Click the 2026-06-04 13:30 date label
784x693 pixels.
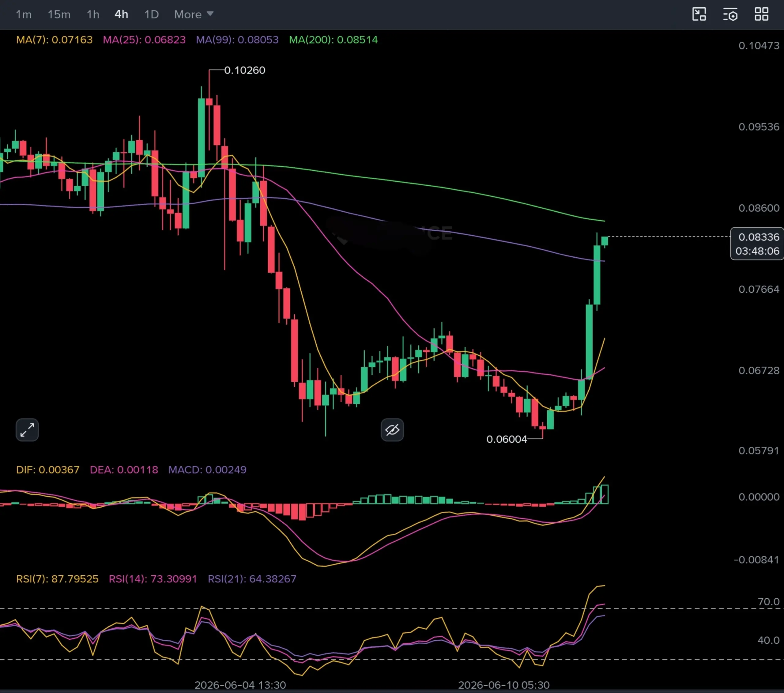click(x=240, y=685)
